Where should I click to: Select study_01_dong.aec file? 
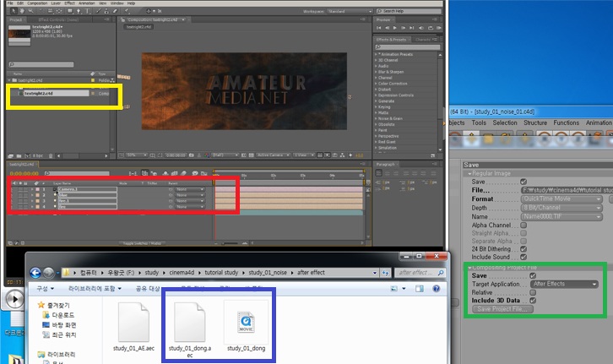point(190,330)
